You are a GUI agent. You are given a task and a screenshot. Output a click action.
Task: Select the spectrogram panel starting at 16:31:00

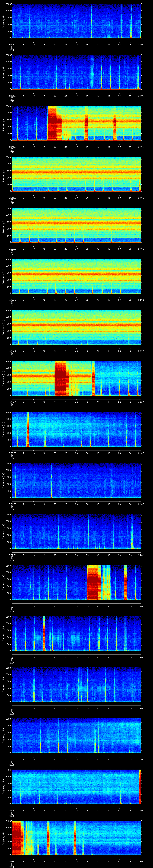[76, 481]
